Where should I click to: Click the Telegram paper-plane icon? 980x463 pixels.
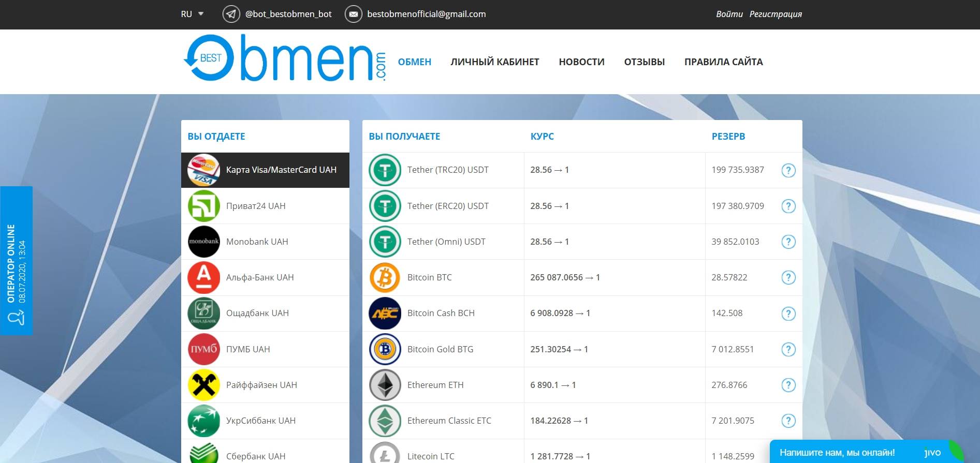tap(231, 14)
